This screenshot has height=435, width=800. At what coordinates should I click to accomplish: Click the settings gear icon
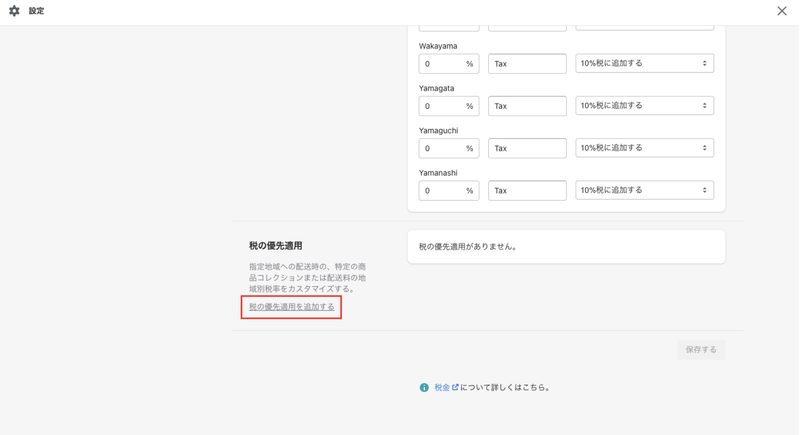tap(14, 11)
